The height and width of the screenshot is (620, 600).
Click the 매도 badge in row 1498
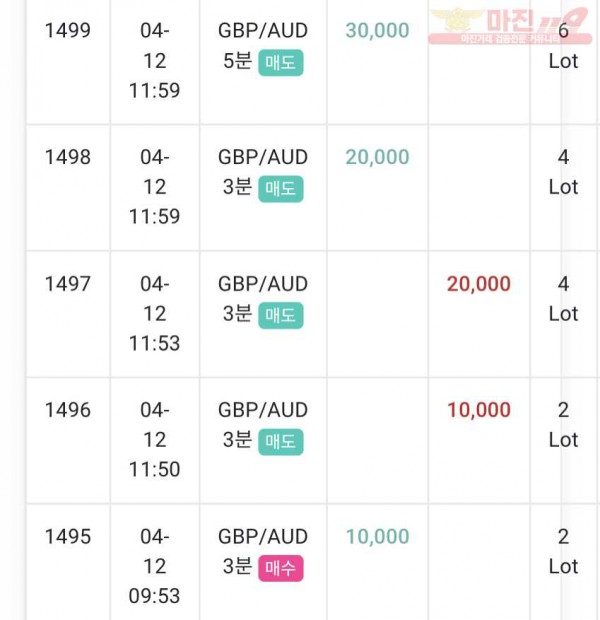coord(281,189)
